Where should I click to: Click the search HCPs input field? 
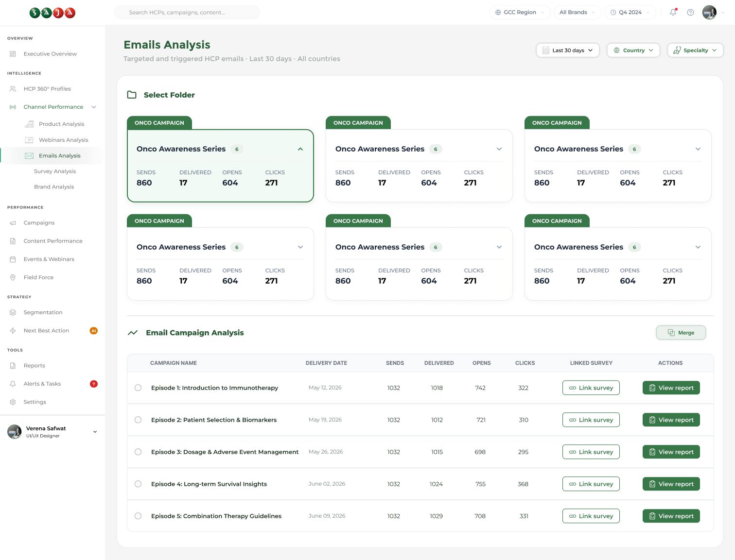[x=187, y=13]
